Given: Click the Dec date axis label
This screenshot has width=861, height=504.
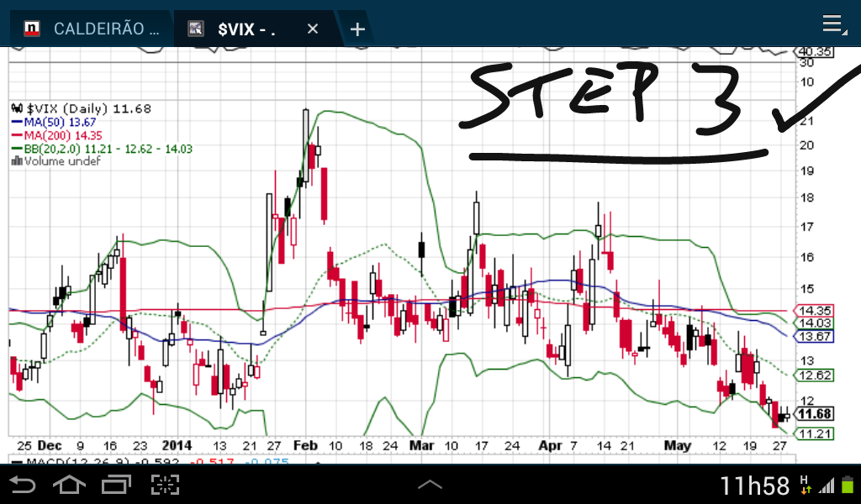Looking at the screenshot, I should [x=50, y=446].
